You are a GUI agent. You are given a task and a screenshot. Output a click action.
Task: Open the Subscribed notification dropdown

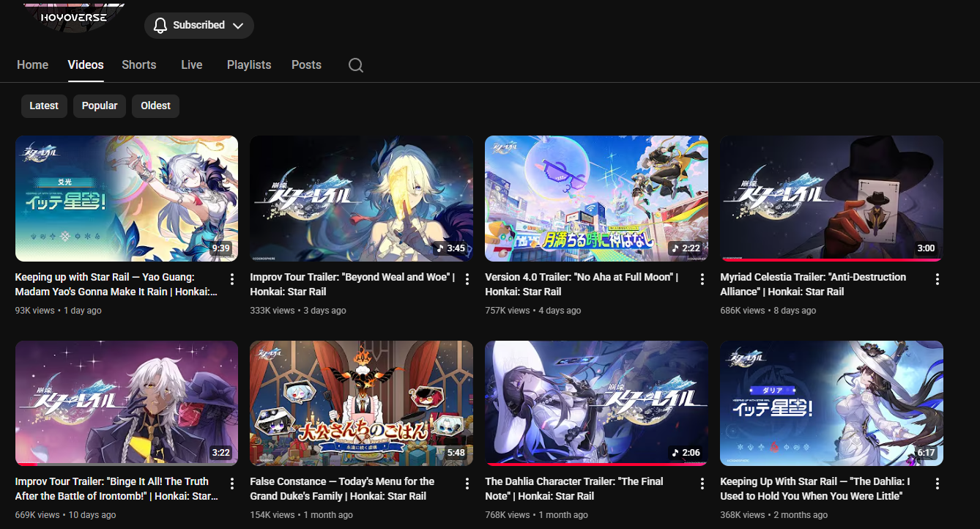pos(199,26)
